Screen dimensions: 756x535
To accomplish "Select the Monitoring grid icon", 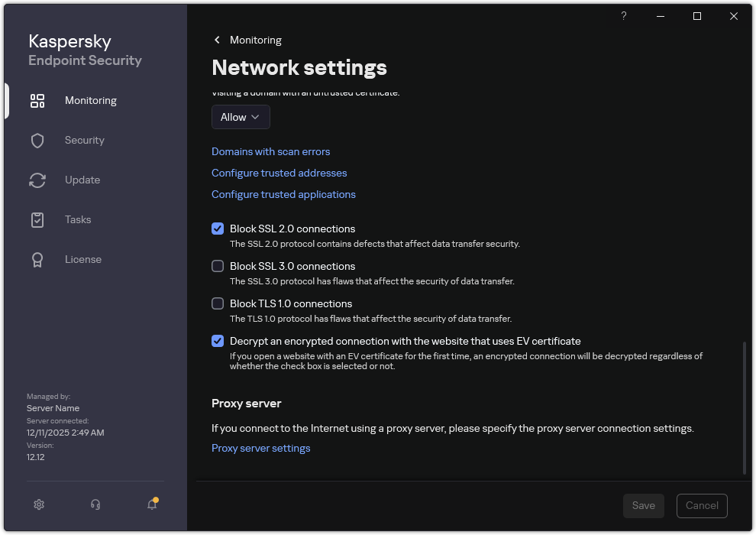I will (x=37, y=100).
